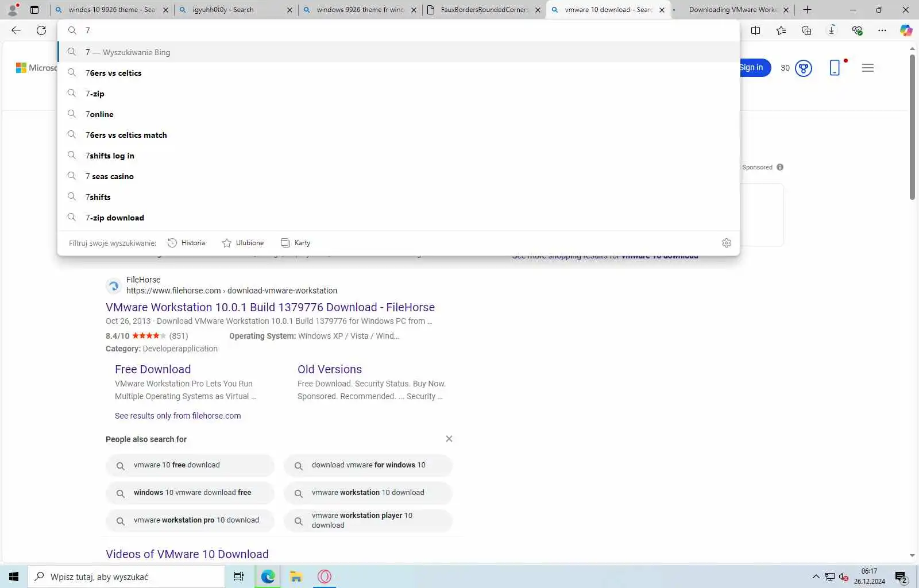Refresh the current page
Image resolution: width=919 pixels, height=588 pixels.
coord(41,30)
